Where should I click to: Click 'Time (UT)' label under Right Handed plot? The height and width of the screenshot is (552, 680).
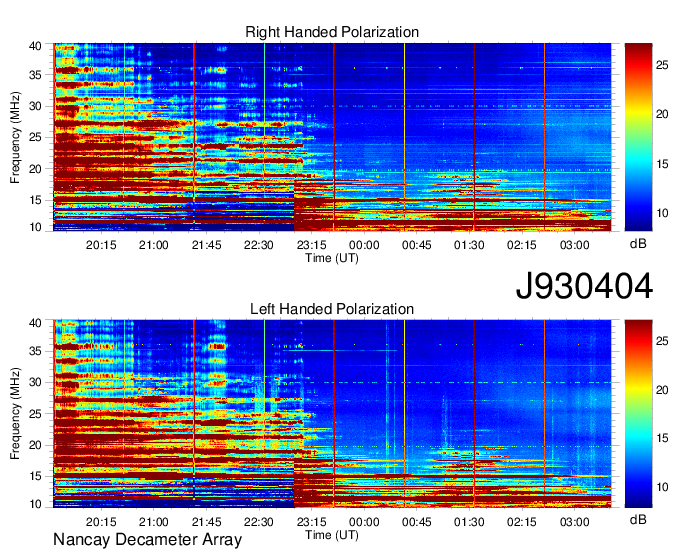click(x=332, y=258)
